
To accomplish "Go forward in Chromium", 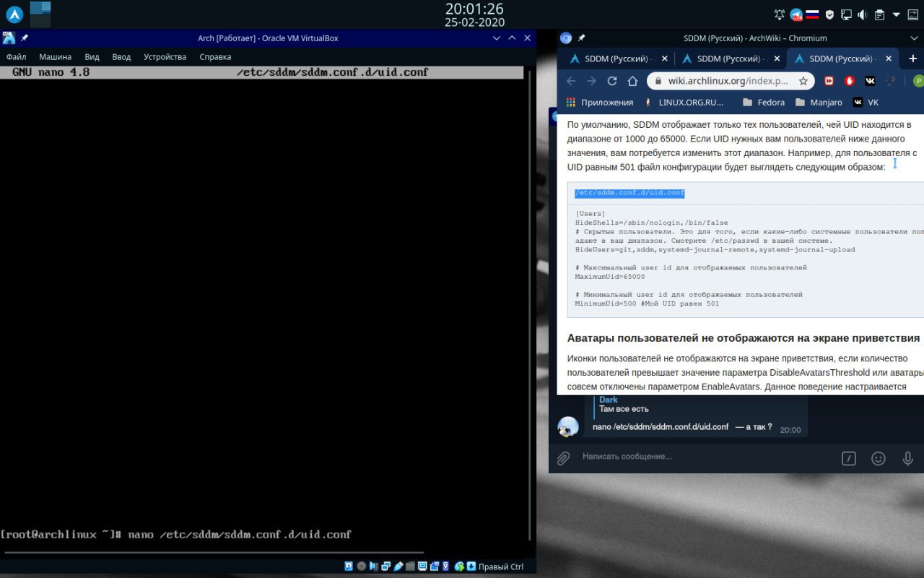I will (x=591, y=81).
